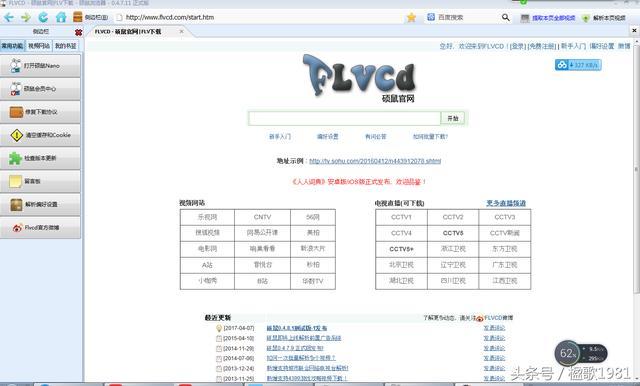Viewport: 640px width, 386px height.
Task: Open 硕鼠 Nano from the sidebar
Action: coord(40,66)
